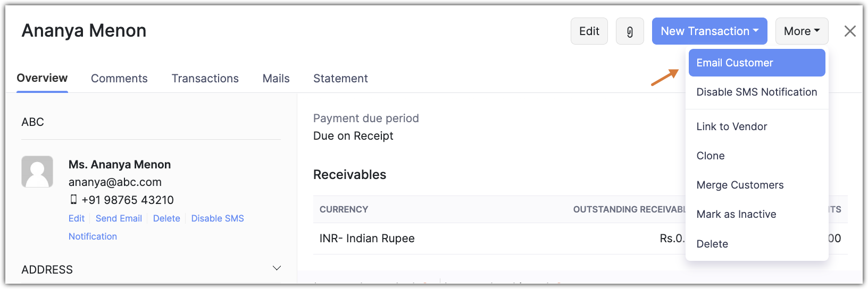Select Email Customer from the menu

coord(756,63)
